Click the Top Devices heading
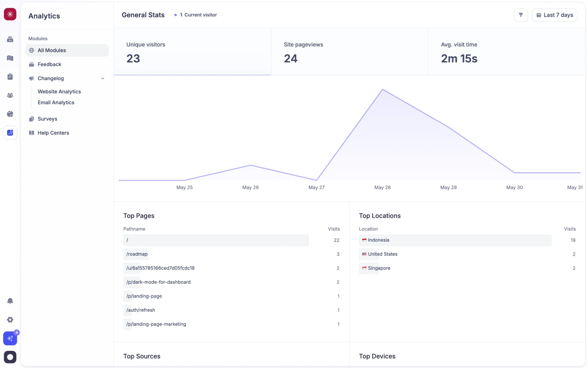 point(377,356)
